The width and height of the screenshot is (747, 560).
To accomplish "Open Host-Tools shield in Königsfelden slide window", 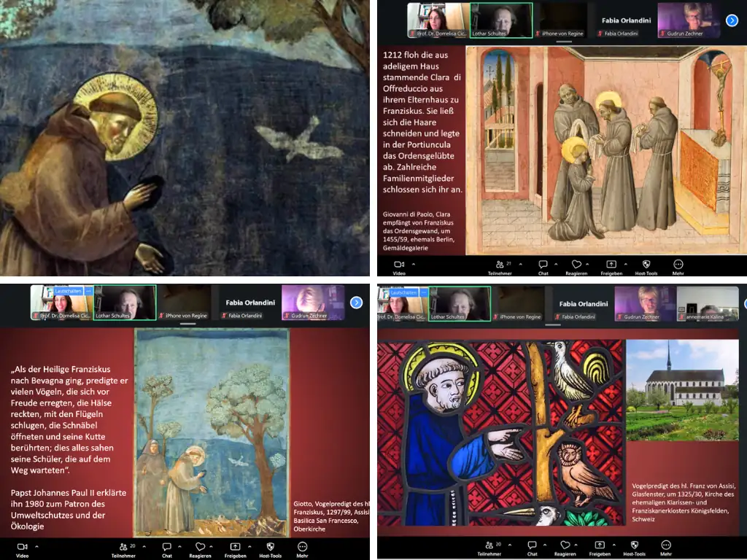I will click(x=634, y=545).
